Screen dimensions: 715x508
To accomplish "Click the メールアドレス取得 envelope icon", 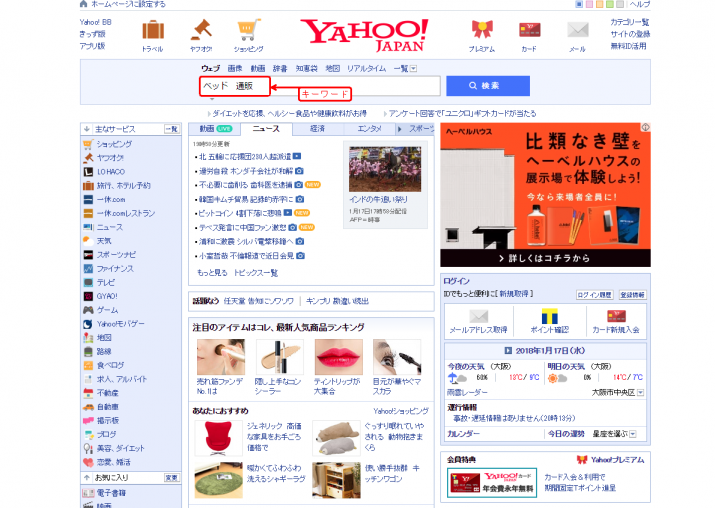I will pos(478,316).
